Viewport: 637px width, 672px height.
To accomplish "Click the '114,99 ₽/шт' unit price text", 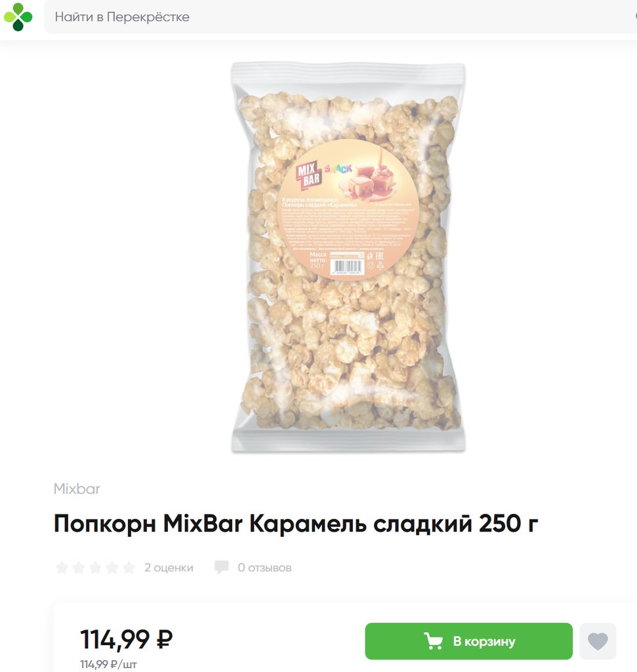I will tap(108, 664).
